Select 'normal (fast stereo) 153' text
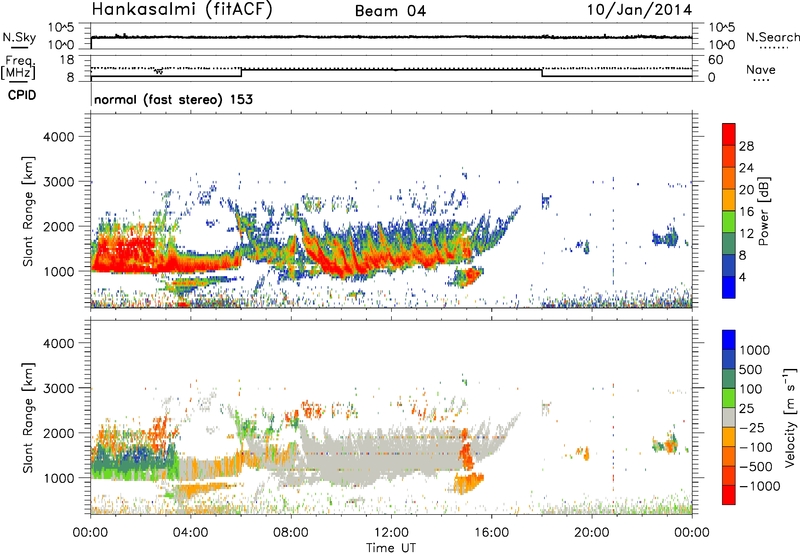Viewport: 800px width, 554px height. pos(173,99)
